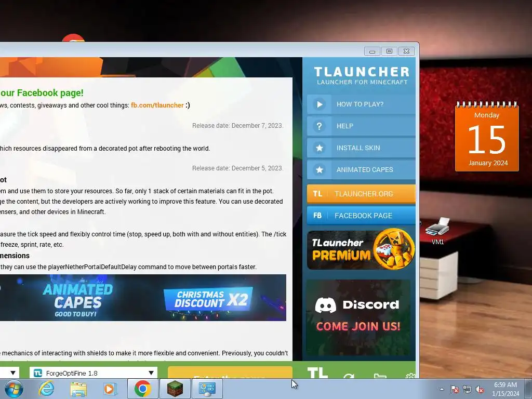Click the Action Center flag tray icon
Screen dimensions: 532x399
click(x=454, y=389)
